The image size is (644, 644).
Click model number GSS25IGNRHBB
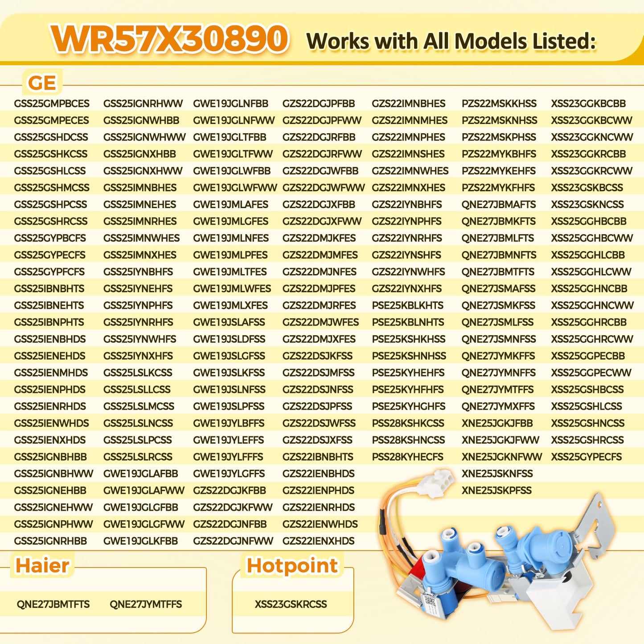pos(50,541)
